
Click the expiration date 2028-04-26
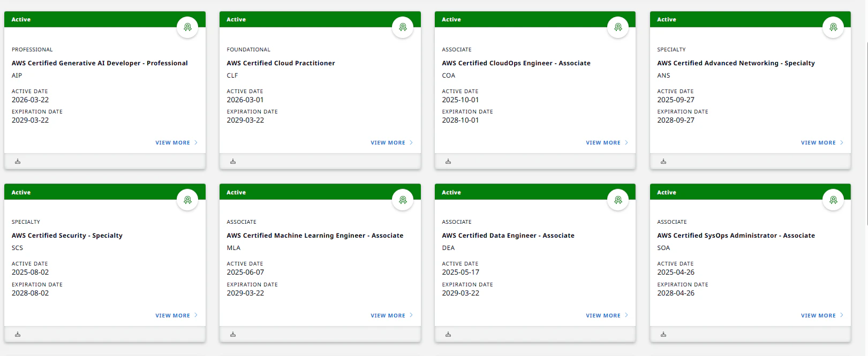click(x=676, y=293)
